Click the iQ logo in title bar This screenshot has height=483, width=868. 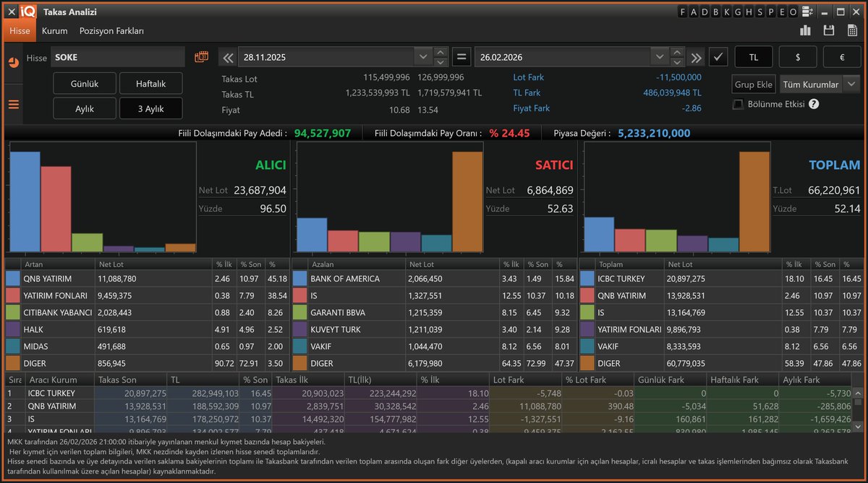(28, 12)
